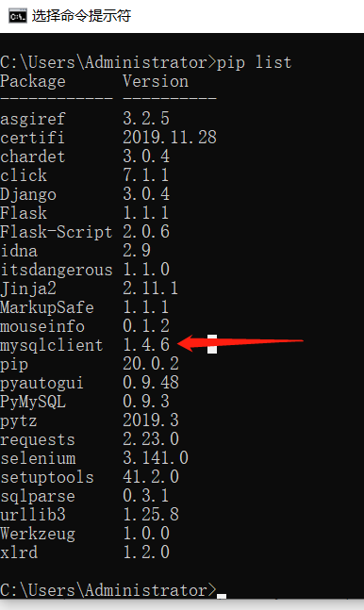364x610 pixels.
Task: Select the 'MarkupSafe' package name
Action: pyautogui.click(x=47, y=307)
